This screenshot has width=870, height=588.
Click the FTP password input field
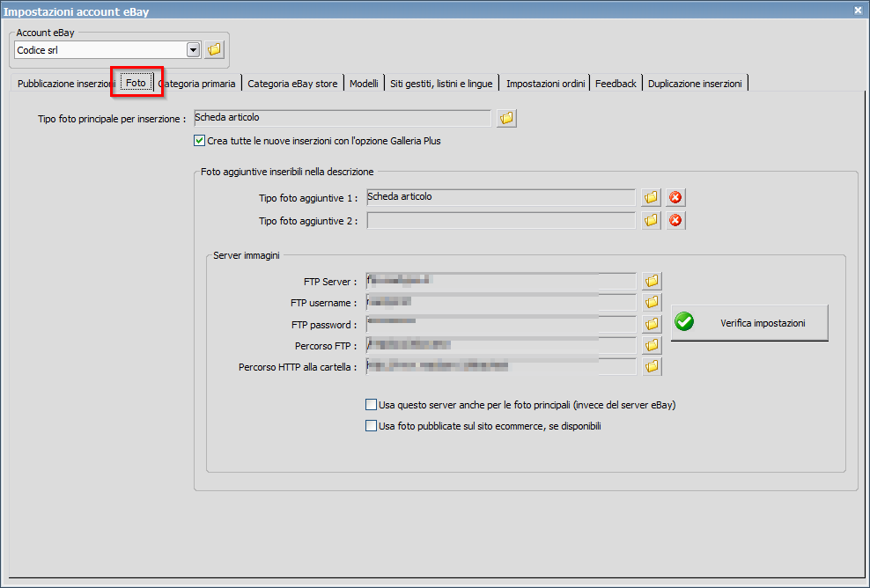pyautogui.click(x=501, y=323)
